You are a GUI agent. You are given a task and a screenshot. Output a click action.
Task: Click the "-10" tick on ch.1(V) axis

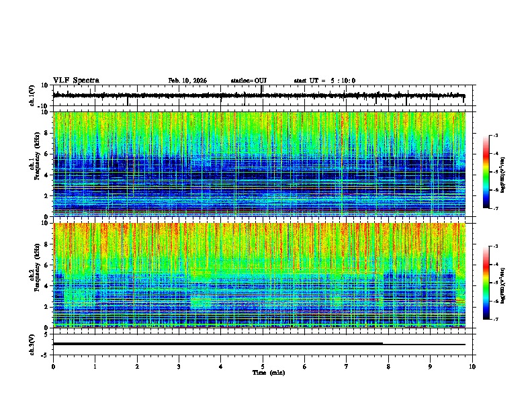(x=44, y=105)
